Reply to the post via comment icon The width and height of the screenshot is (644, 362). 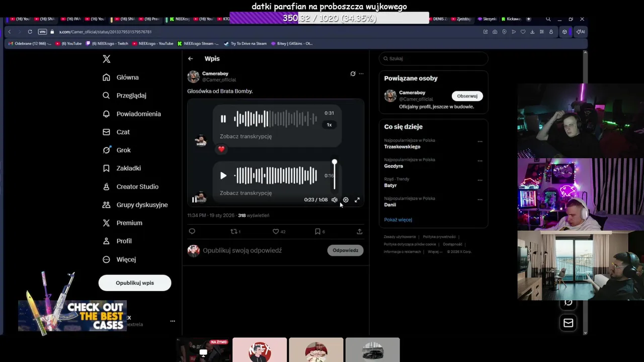tap(192, 231)
